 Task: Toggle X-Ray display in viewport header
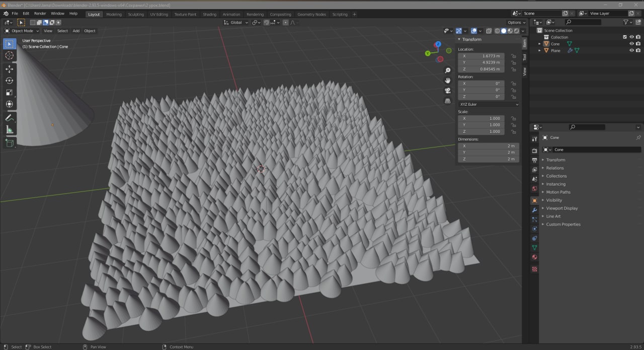[x=489, y=31]
